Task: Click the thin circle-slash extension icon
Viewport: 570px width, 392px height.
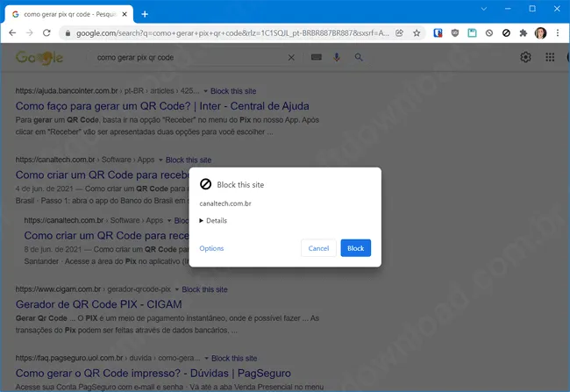Action: point(489,33)
